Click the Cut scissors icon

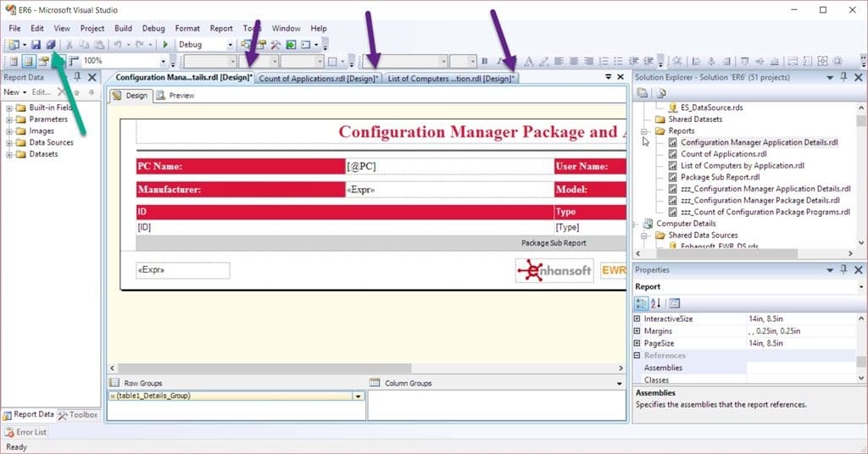70,44
